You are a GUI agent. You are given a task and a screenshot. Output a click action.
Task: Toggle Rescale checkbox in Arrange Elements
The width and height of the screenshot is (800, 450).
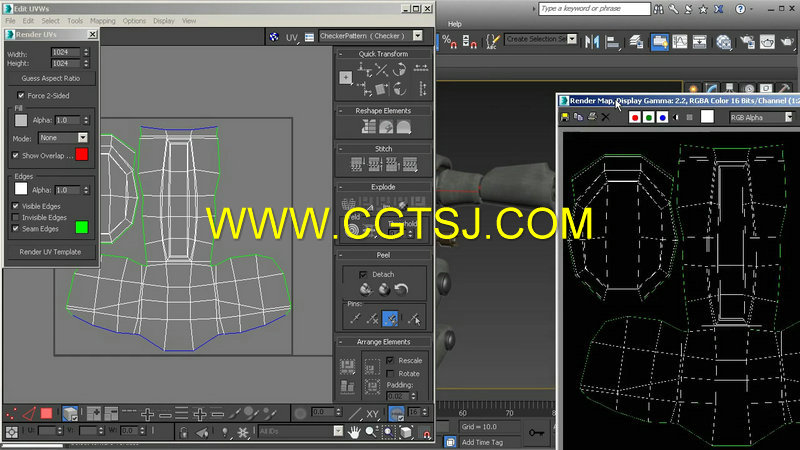pyautogui.click(x=390, y=360)
